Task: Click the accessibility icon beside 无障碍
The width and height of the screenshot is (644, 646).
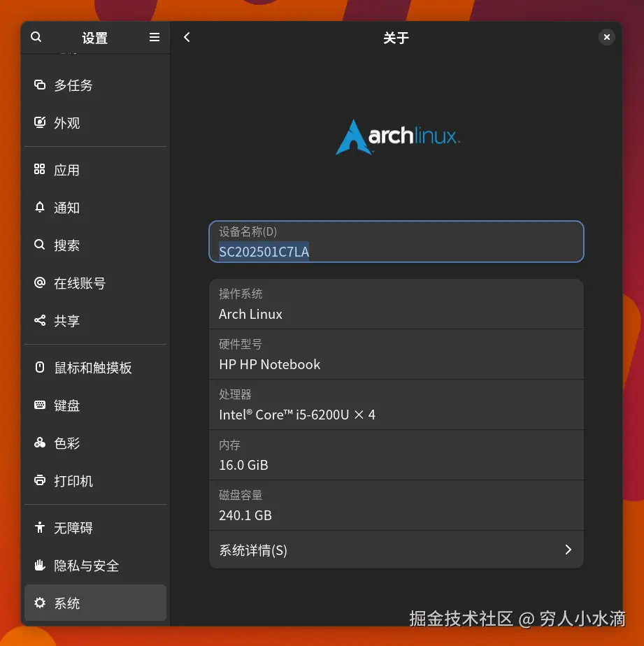Action: (40, 527)
